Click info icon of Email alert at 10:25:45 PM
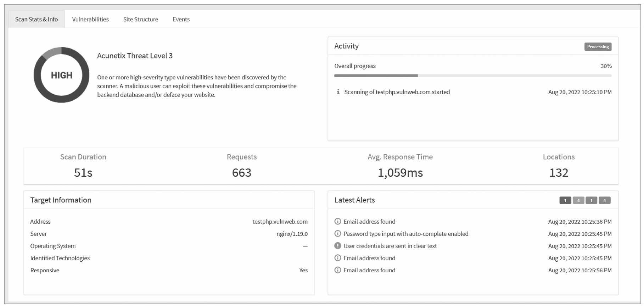Image resolution: width=644 pixels, height=306 pixels. 338,258
